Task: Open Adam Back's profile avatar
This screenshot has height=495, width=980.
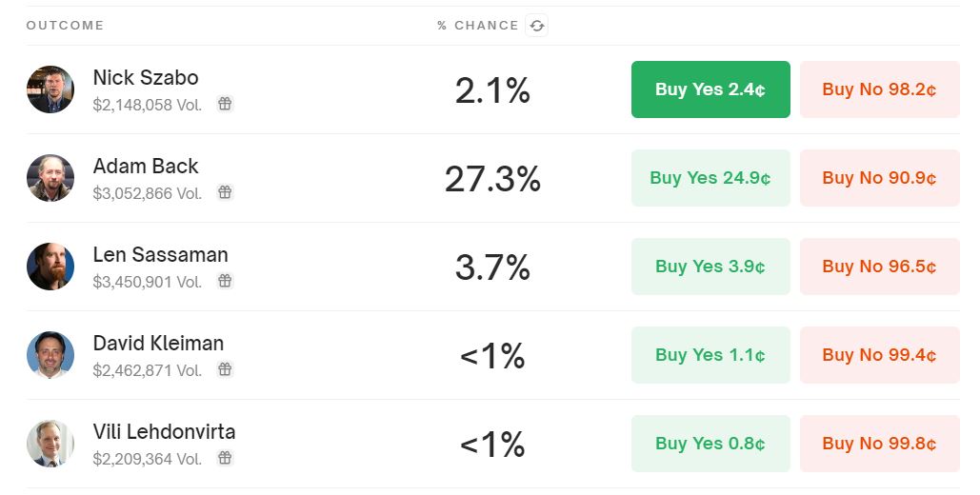Action: pos(50,178)
